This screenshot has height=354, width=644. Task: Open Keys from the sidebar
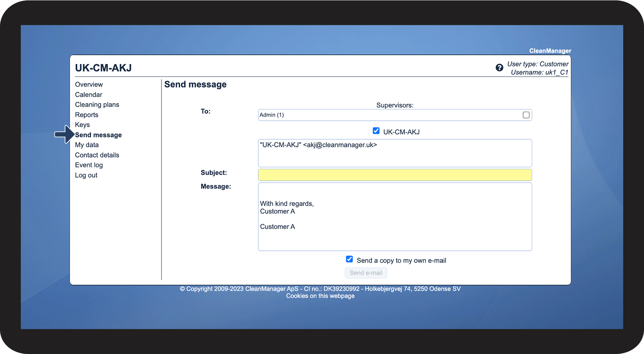tap(82, 125)
